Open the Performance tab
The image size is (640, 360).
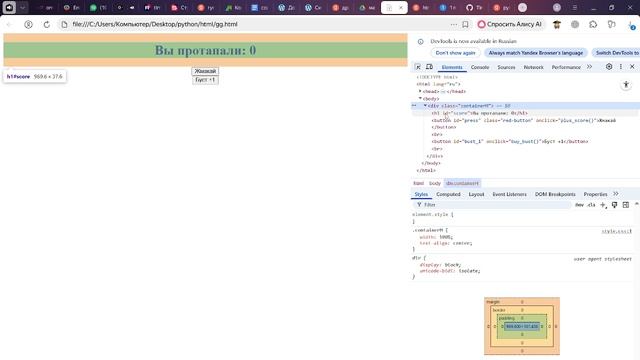pos(566,67)
